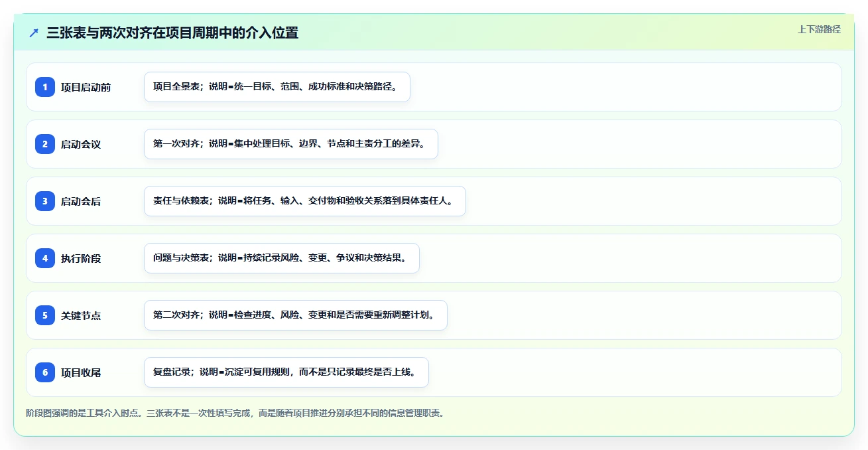Click the 执行阶段 stage label
The image size is (868, 450).
click(81, 258)
